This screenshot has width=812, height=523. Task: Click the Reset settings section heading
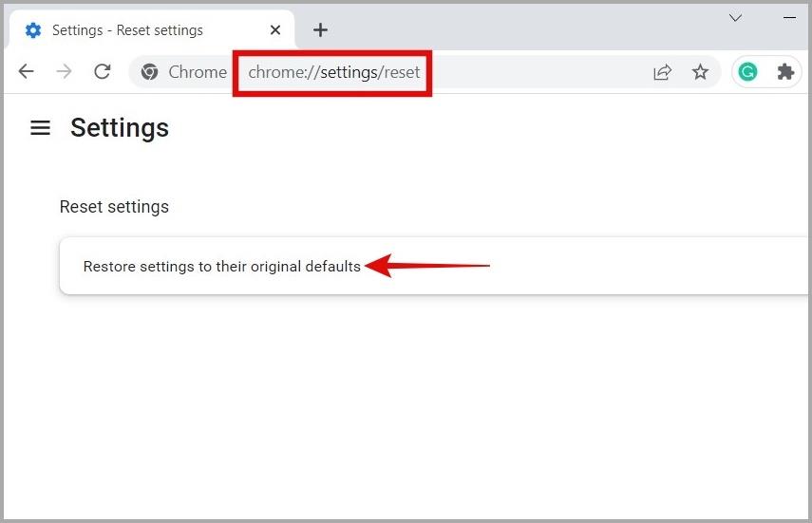(115, 207)
